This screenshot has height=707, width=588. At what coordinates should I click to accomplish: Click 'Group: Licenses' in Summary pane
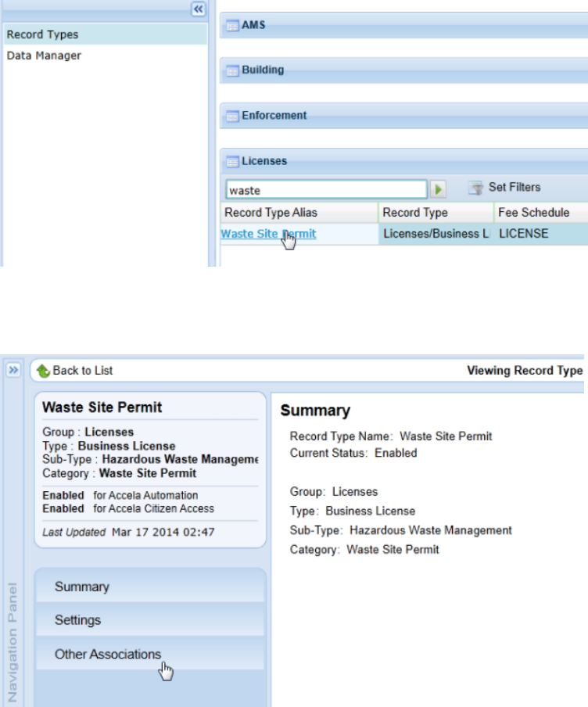pos(334,491)
